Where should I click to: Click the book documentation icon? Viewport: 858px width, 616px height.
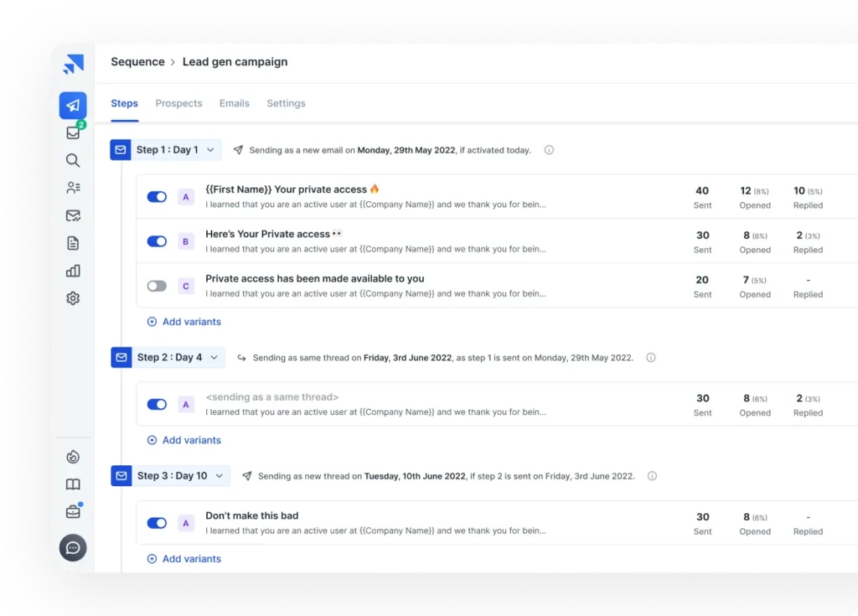[73, 484]
